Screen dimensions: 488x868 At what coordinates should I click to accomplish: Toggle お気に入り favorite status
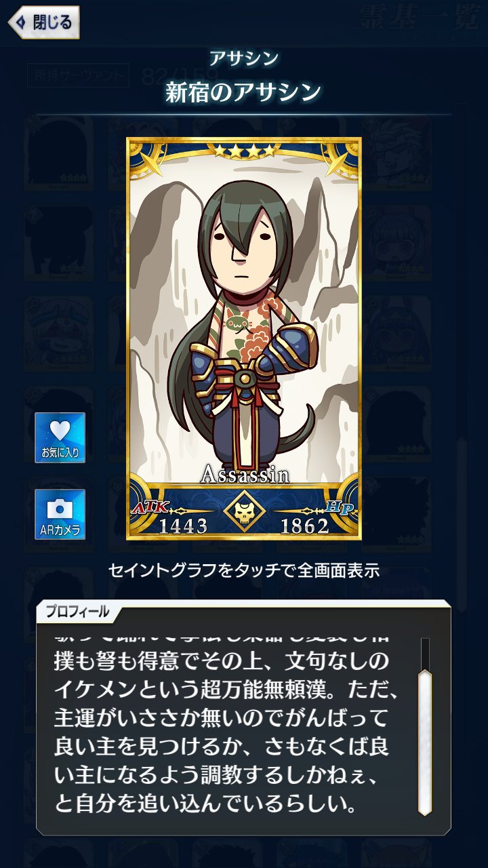[x=60, y=437]
